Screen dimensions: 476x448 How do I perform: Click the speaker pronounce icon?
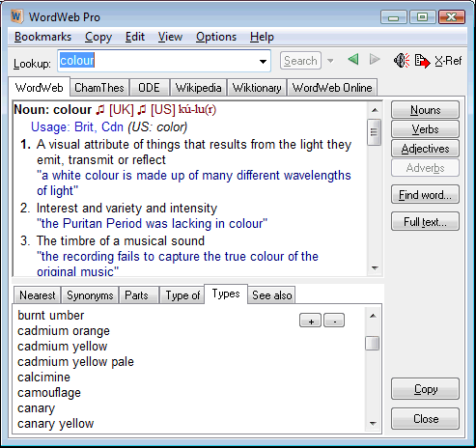[402, 60]
